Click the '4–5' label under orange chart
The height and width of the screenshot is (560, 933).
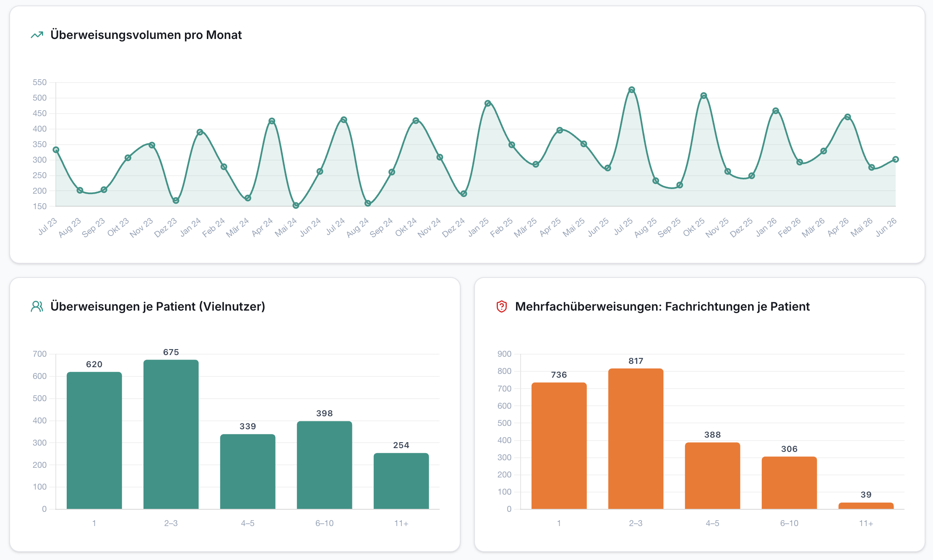click(713, 523)
